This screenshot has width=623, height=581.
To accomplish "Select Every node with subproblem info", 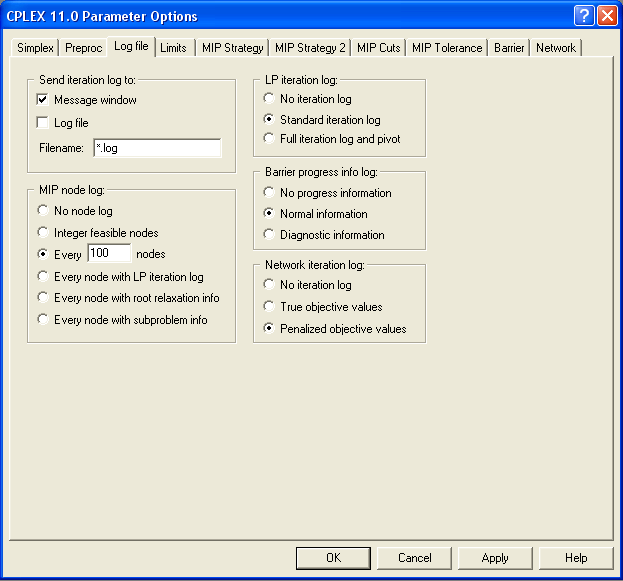I will tap(43, 320).
